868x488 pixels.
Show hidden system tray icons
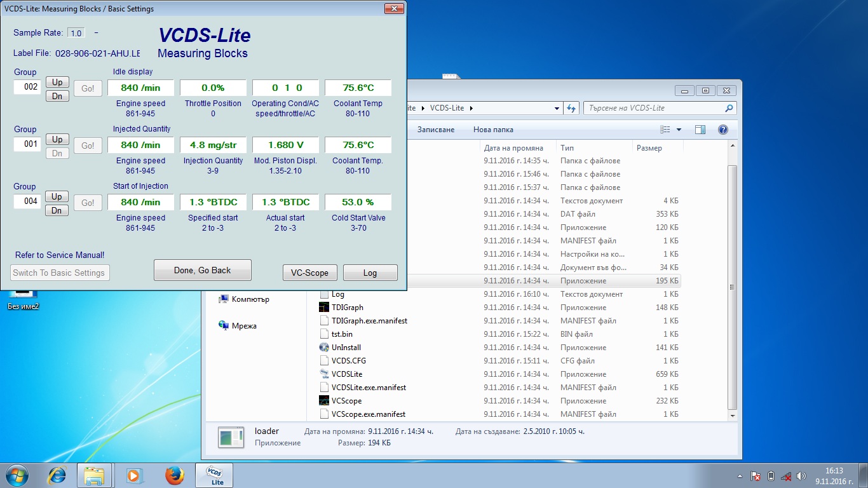pyautogui.click(x=740, y=476)
